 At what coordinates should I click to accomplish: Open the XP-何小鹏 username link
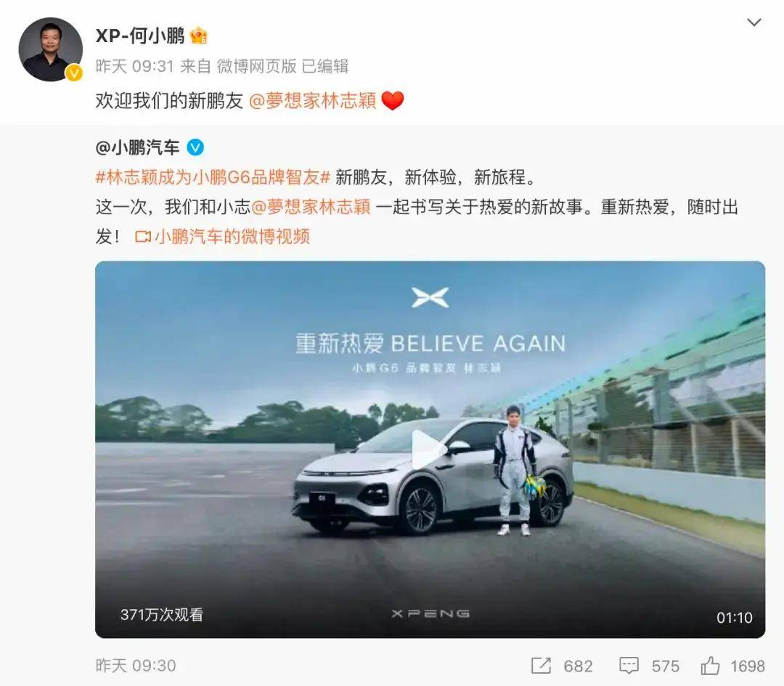tap(140, 36)
